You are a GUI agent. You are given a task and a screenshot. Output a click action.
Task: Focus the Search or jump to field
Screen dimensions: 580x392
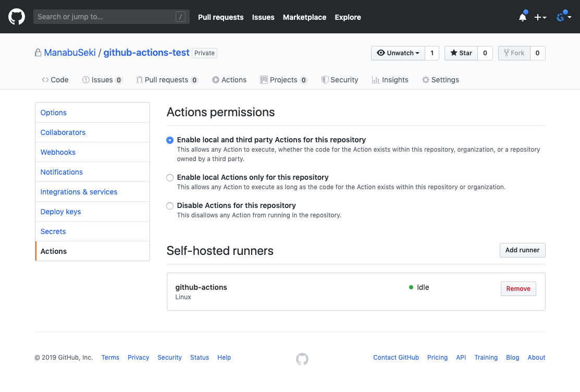point(112,17)
